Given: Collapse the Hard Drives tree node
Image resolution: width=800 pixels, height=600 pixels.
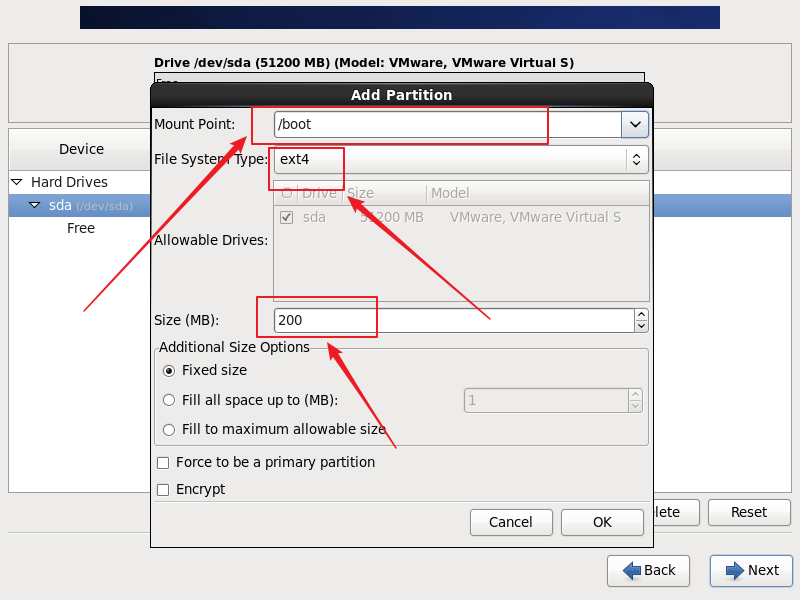Looking at the screenshot, I should tap(17, 182).
